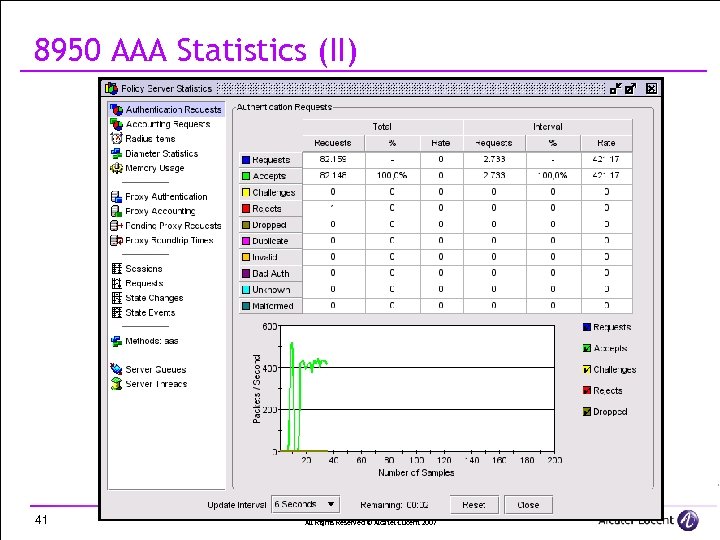
Task: Click the Bad Auth row label
Action: 271,274
